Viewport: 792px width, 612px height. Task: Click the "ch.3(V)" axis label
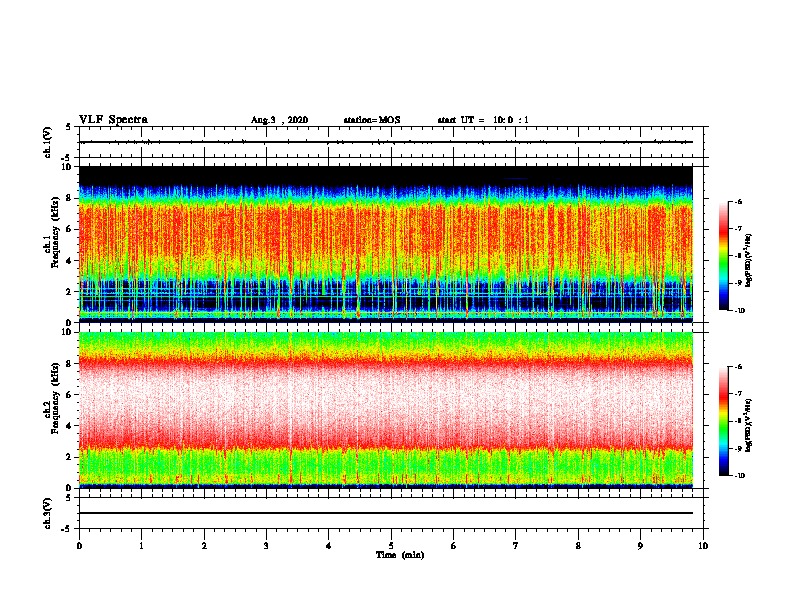[x=48, y=514]
